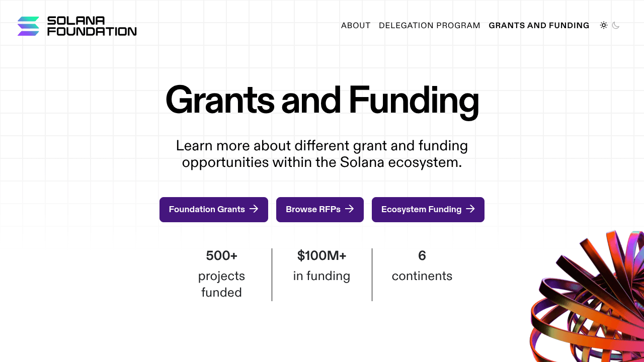Switch to dark mode via the moon icon

(x=616, y=25)
